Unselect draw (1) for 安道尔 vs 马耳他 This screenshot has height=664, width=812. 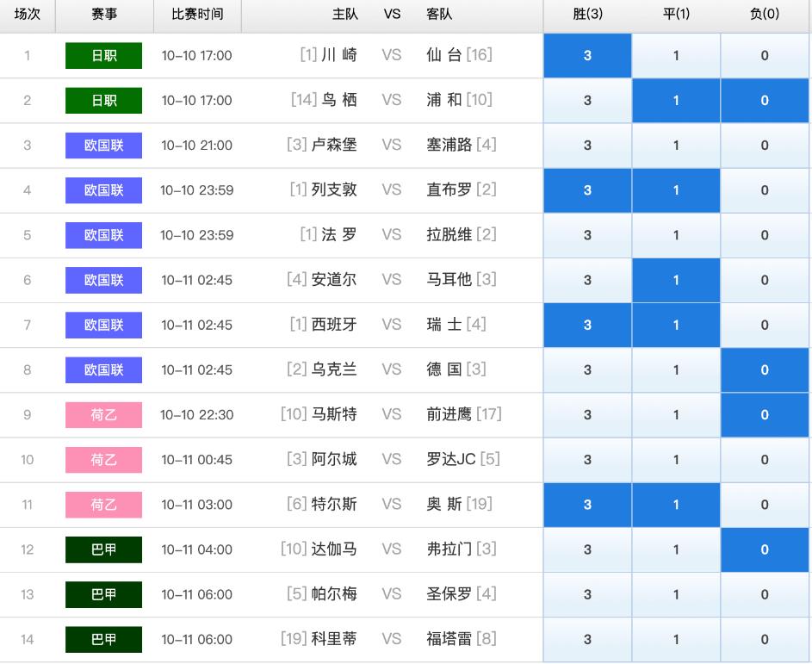(676, 280)
